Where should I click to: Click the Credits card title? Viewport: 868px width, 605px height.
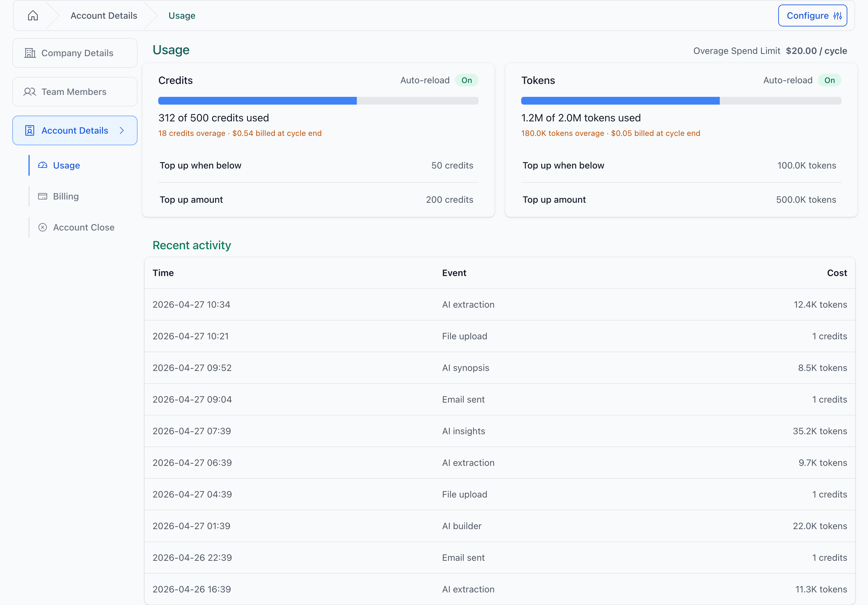pos(175,80)
